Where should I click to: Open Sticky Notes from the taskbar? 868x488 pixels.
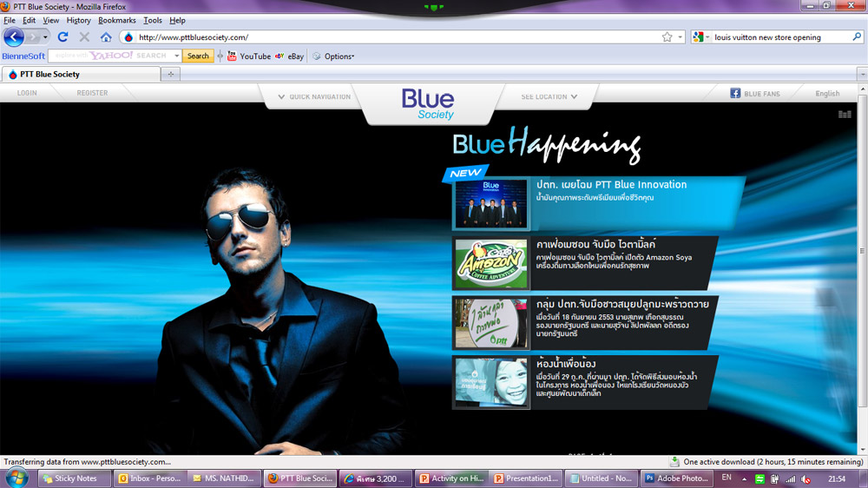(74, 478)
